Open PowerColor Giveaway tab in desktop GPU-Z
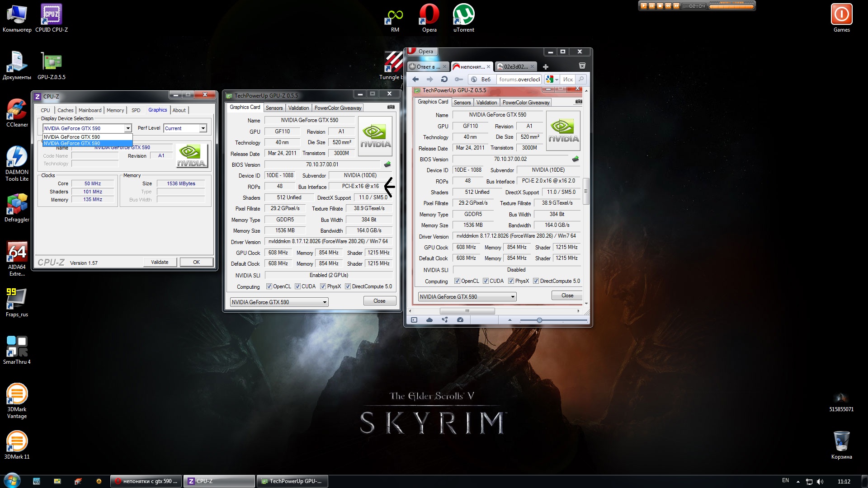 click(338, 108)
